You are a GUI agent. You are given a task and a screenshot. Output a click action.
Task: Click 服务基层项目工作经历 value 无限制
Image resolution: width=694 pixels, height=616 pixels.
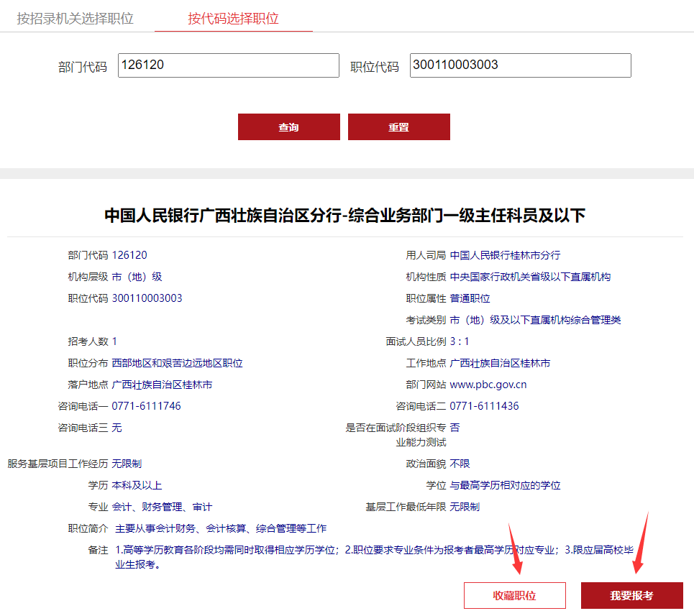pos(127,464)
